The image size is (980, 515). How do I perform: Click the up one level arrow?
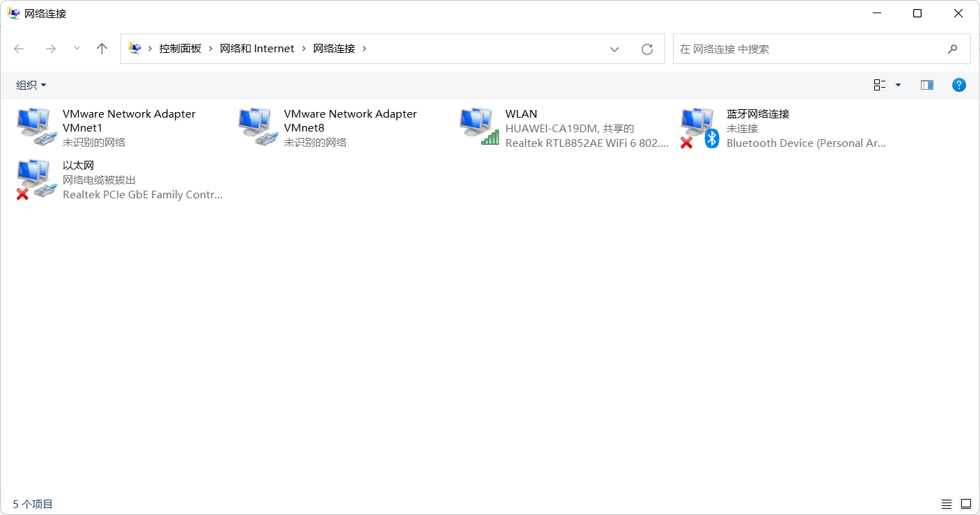[x=102, y=49]
